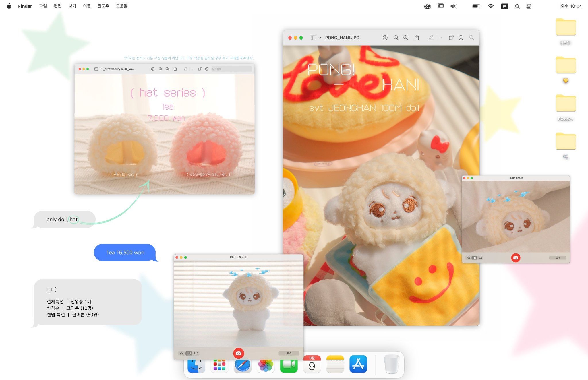Viewport: 588px width, 380px height.
Task: Open highlight pen options chevron in PONG_HANI.JPG
Action: tap(441, 38)
